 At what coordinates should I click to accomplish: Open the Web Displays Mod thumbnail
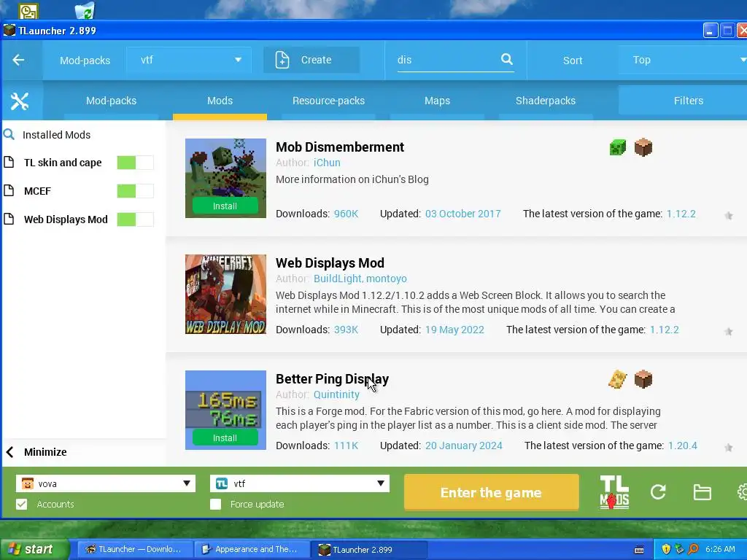click(225, 295)
